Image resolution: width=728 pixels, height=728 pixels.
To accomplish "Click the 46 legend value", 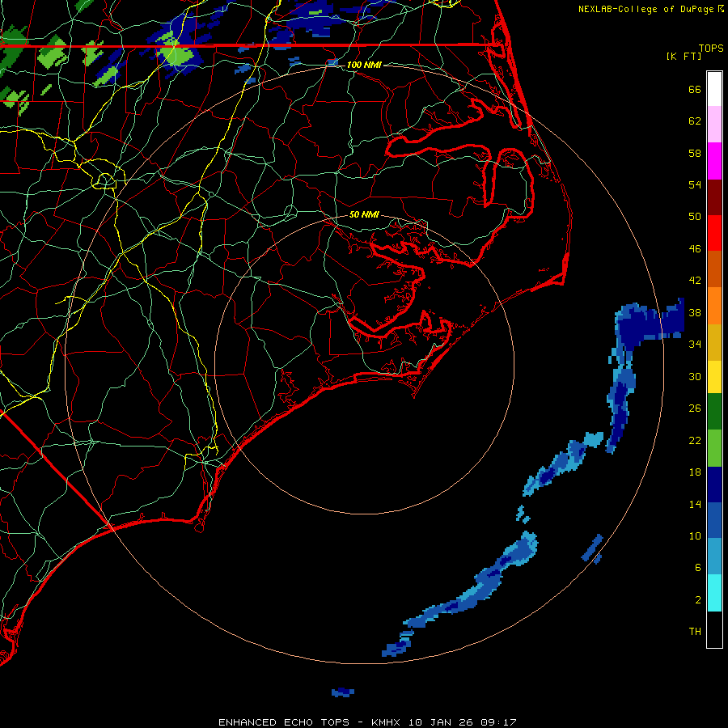I will pos(695,248).
